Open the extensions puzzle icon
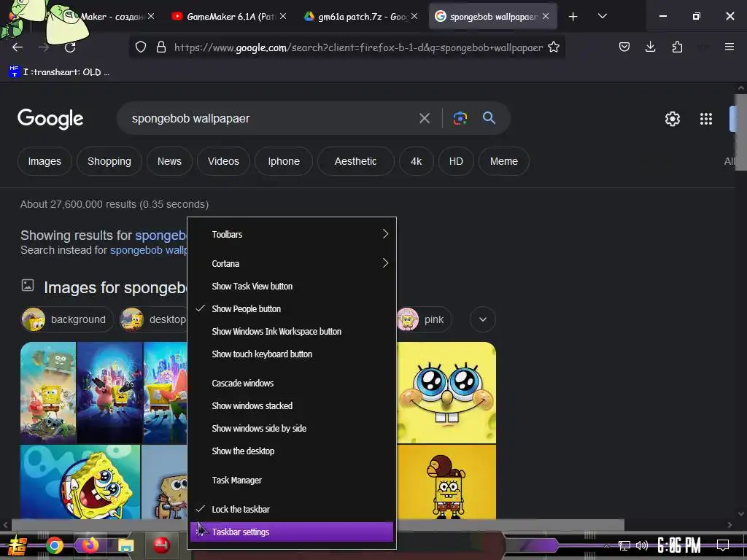The width and height of the screenshot is (747, 560). click(677, 47)
